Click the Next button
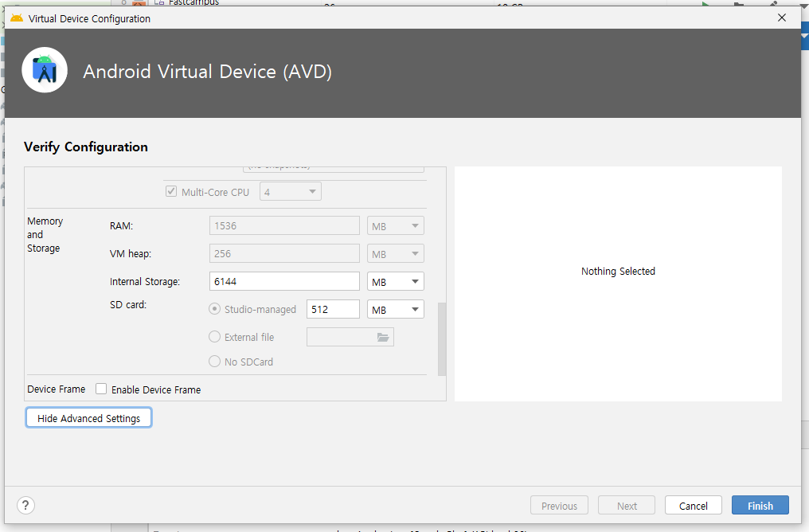Viewport: 809px width, 532px height. (x=627, y=505)
